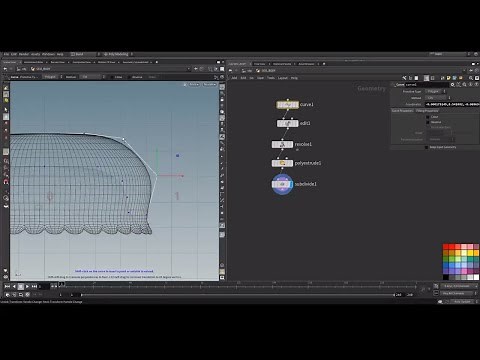The image size is (480, 360).
Task: Click the stop button in playbar
Action: coord(21,286)
